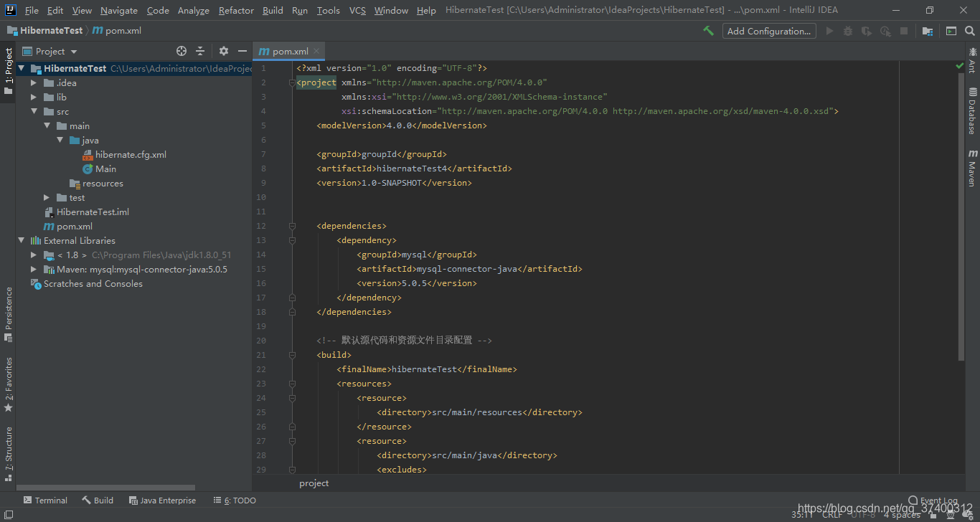980x522 pixels.
Task: Collapse the main folder
Action: (47, 126)
